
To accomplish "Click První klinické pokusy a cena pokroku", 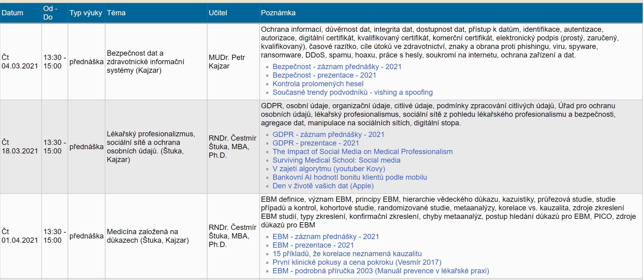I will coord(357,262).
